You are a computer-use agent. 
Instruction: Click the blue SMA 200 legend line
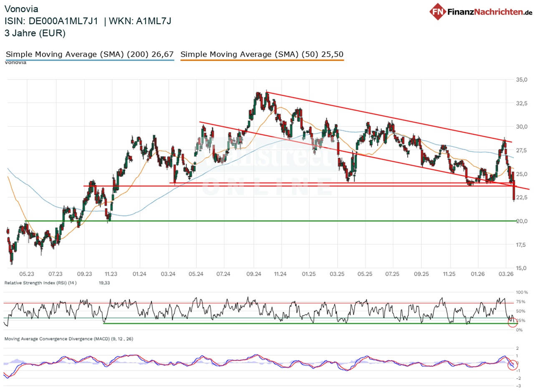[89, 60]
